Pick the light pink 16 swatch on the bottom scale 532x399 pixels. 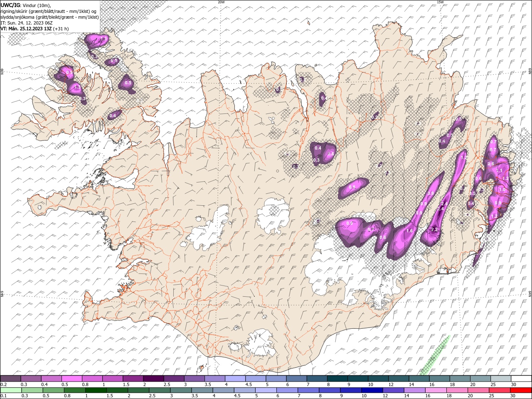click(x=436, y=390)
